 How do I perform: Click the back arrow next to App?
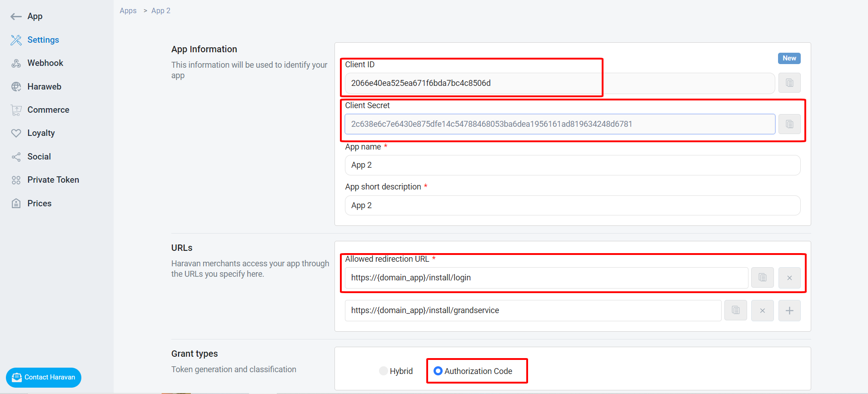click(x=16, y=17)
